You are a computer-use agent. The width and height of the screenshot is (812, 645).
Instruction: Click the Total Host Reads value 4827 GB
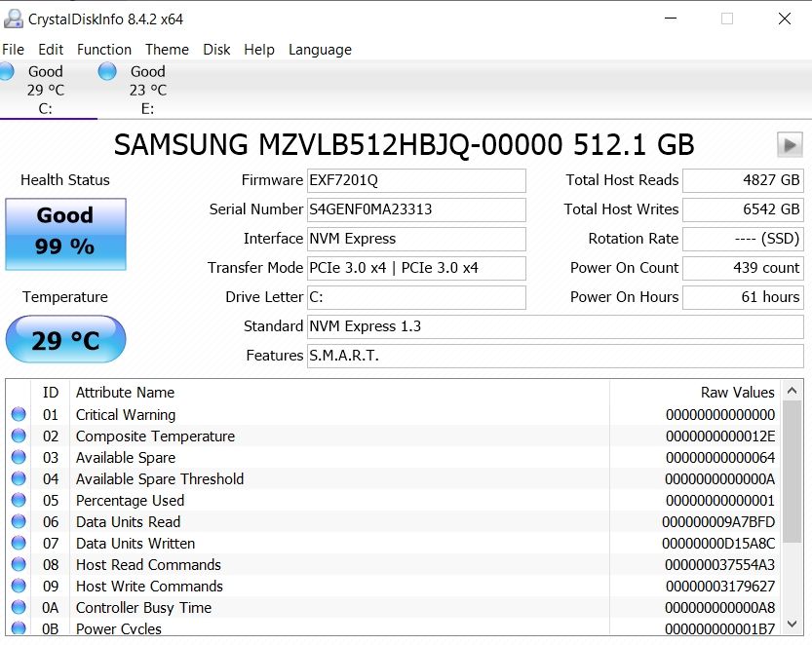point(743,180)
